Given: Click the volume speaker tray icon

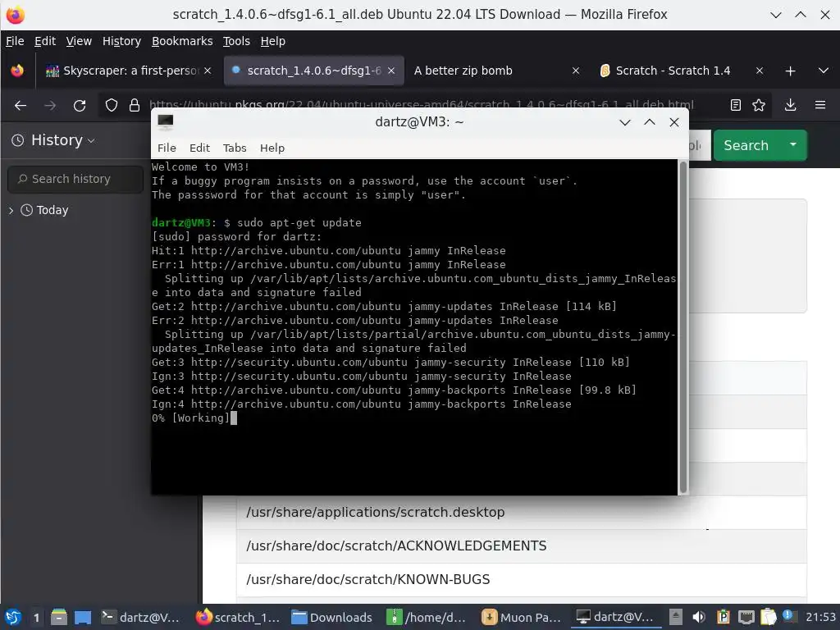Looking at the screenshot, I should (699, 617).
